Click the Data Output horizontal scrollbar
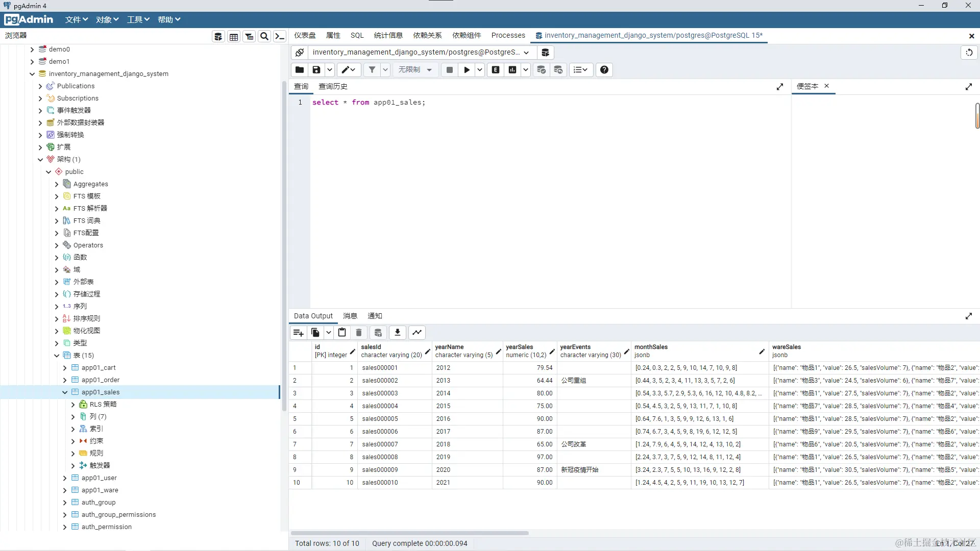The image size is (980, 551). 410,533
